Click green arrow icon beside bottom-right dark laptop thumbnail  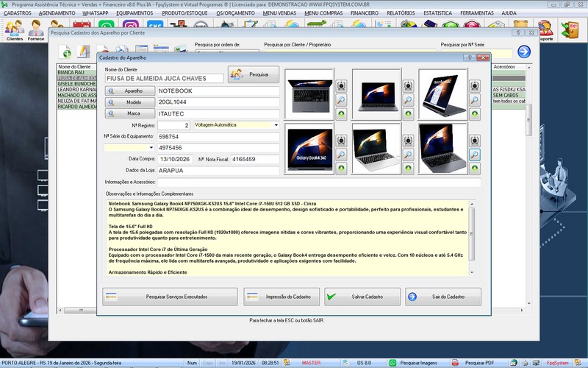click(x=474, y=169)
